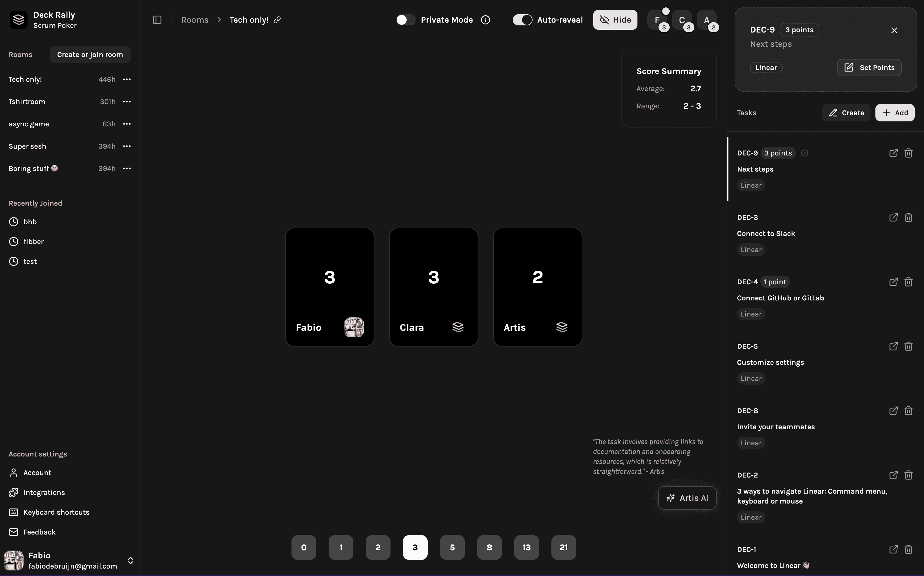Screen dimensions: 924x576
Task: Copy room link icon next to Tech only!
Action: point(278,20)
